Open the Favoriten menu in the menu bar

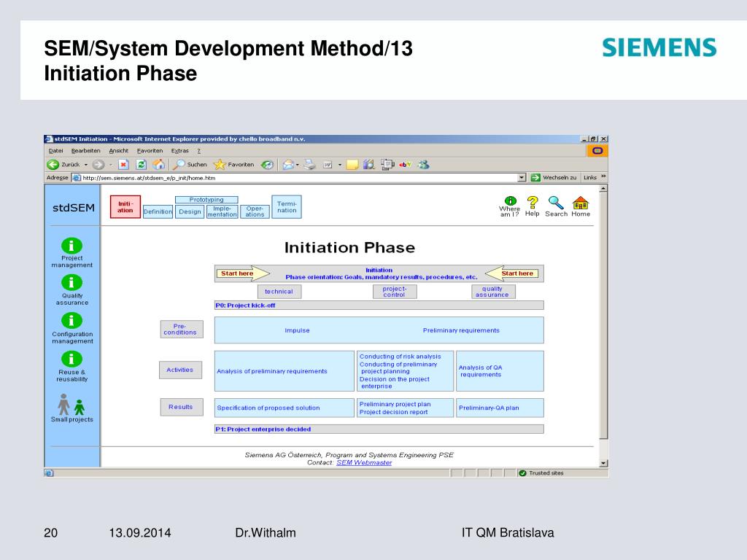[x=150, y=151]
